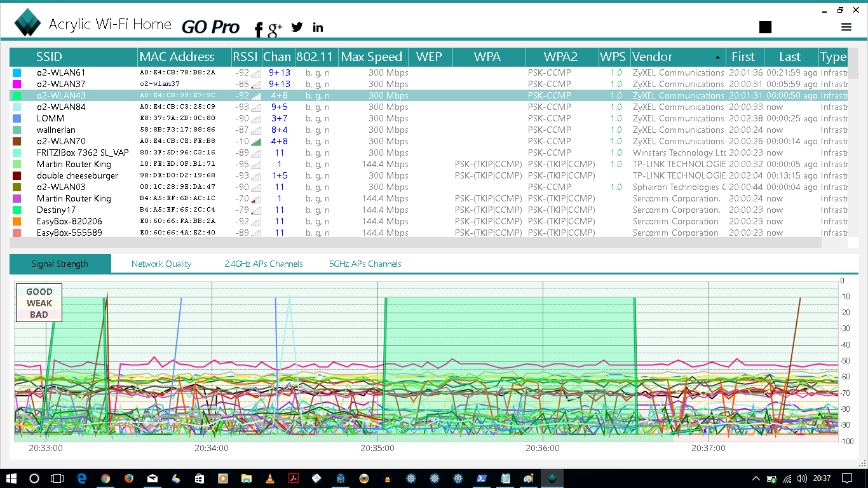This screenshot has height=488, width=868.
Task: Click the GOOD legend entry
Action: tap(39, 292)
